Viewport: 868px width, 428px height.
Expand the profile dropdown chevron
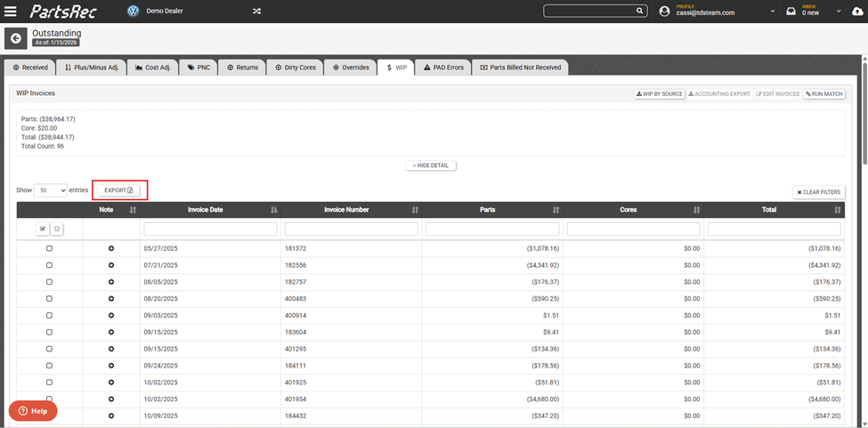click(x=772, y=11)
